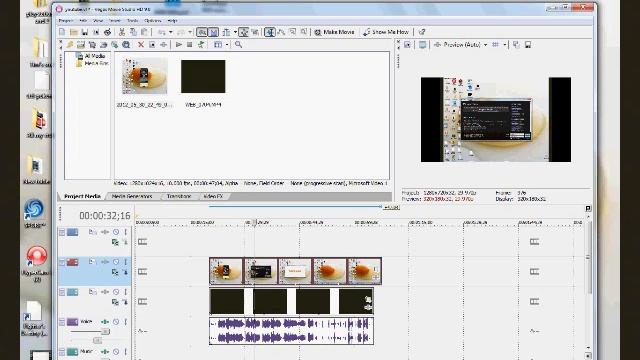This screenshot has height=360, width=640.
Task: Create a new project via toolbar icon
Action: 62,32
